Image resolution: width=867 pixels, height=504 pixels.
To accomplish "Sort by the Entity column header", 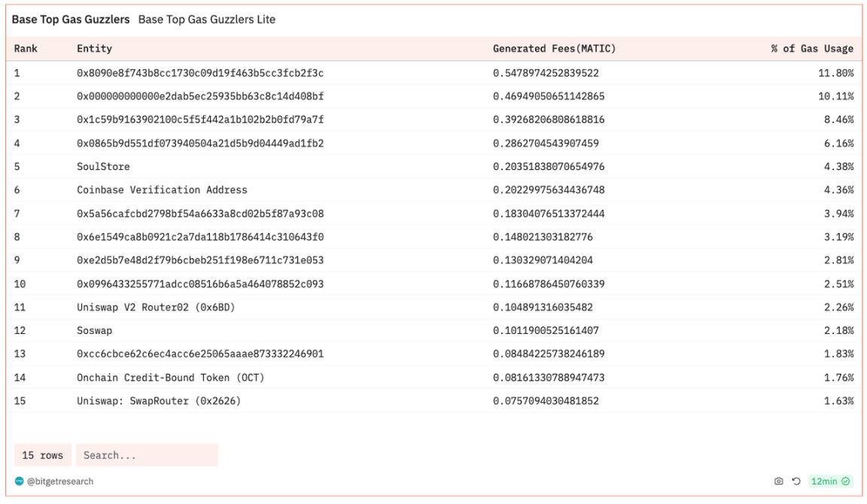I will pyautogui.click(x=94, y=49).
